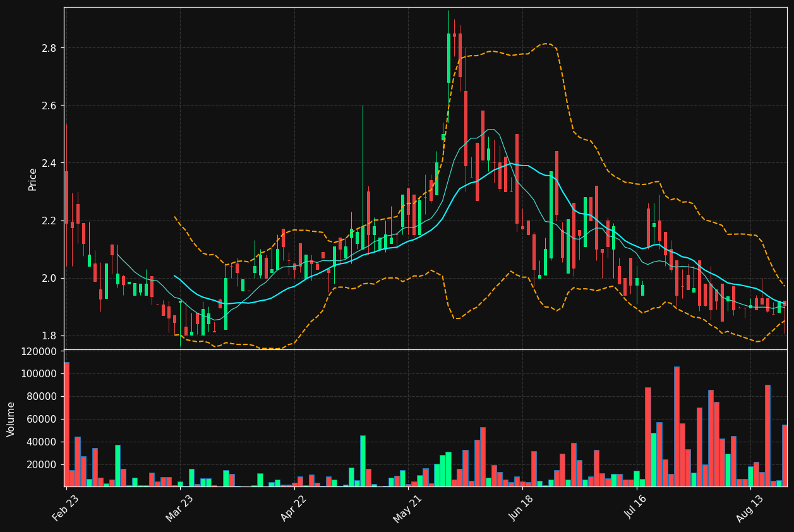
Task: Click the 2.4 price axis value
Action: 49,163
